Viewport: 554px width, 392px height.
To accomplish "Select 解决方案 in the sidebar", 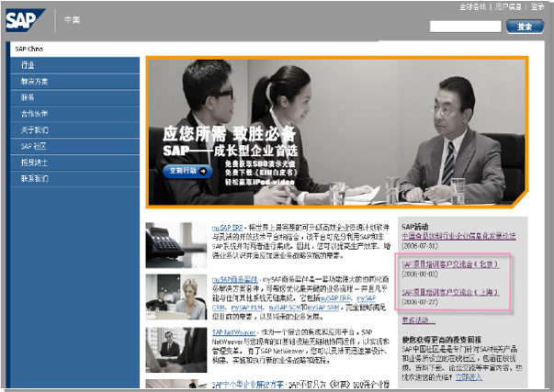I will (33, 82).
